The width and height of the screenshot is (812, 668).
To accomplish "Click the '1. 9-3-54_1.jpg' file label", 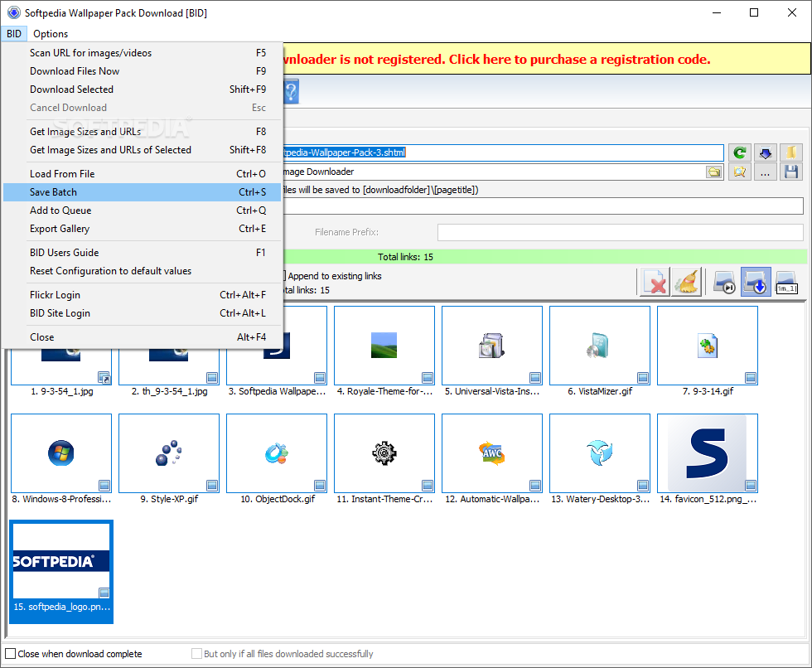I will [61, 391].
